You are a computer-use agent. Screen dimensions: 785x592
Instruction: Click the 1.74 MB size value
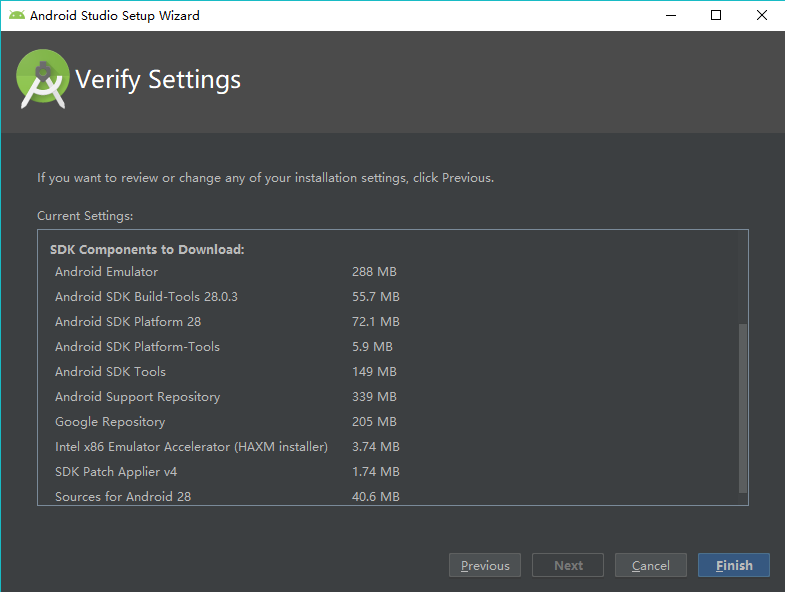pyautogui.click(x=375, y=472)
